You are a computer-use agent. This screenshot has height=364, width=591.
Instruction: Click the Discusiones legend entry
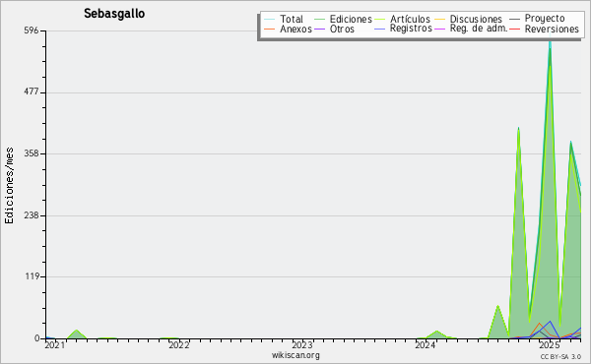476,19
